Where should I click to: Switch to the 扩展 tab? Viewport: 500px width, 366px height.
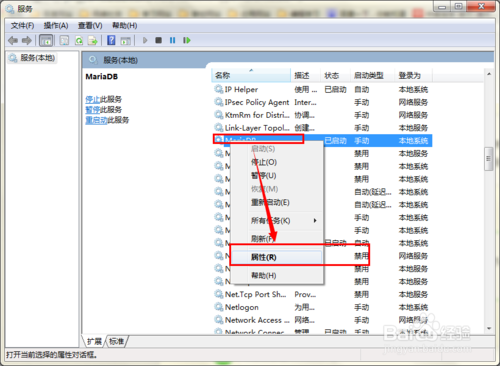[94, 341]
